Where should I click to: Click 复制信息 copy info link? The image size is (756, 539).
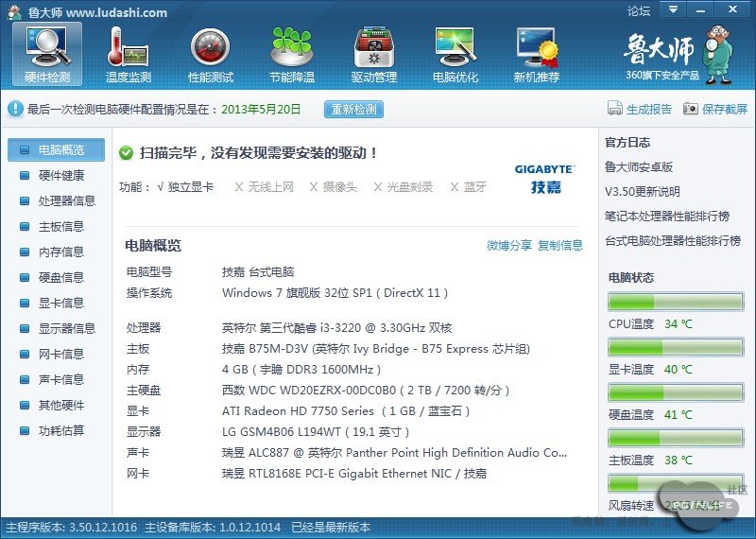click(560, 246)
